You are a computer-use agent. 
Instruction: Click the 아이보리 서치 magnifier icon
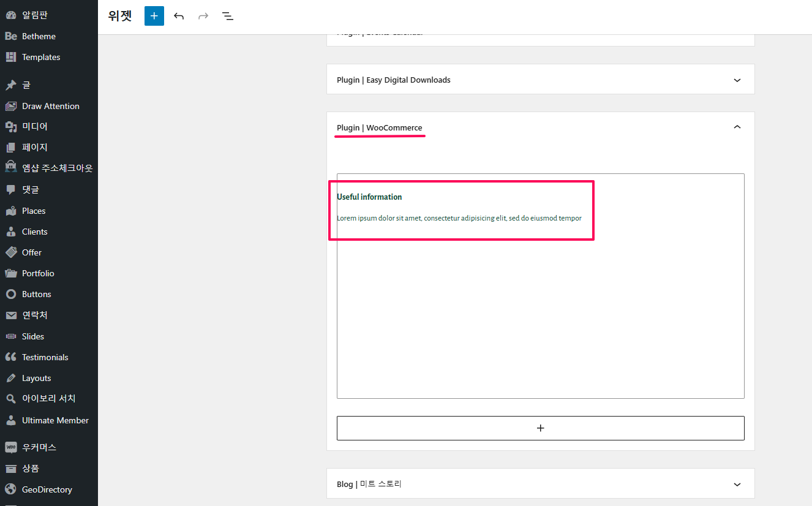10,399
